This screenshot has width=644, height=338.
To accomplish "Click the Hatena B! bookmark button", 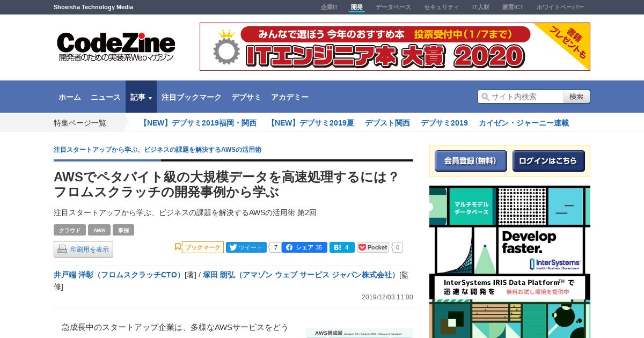I will 342,247.
